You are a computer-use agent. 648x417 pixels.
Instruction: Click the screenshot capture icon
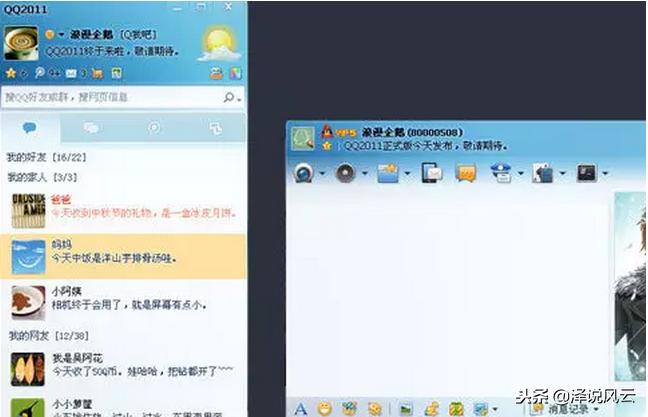click(481, 409)
